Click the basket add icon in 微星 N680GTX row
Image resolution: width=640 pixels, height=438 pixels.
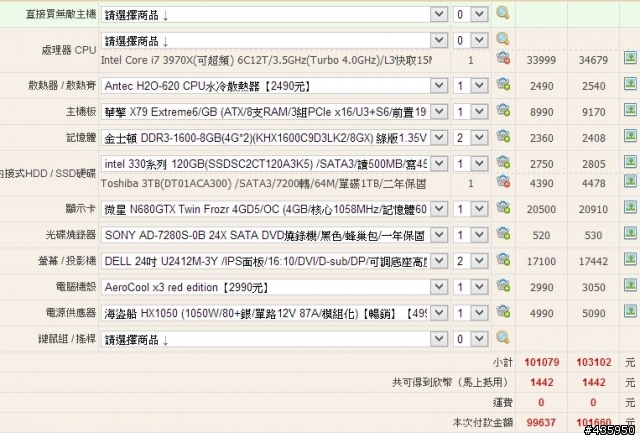click(x=503, y=207)
